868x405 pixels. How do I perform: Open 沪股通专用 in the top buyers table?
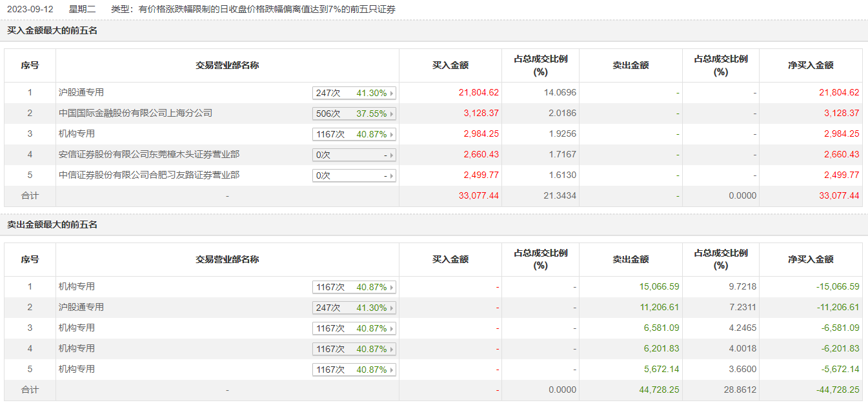click(x=81, y=92)
